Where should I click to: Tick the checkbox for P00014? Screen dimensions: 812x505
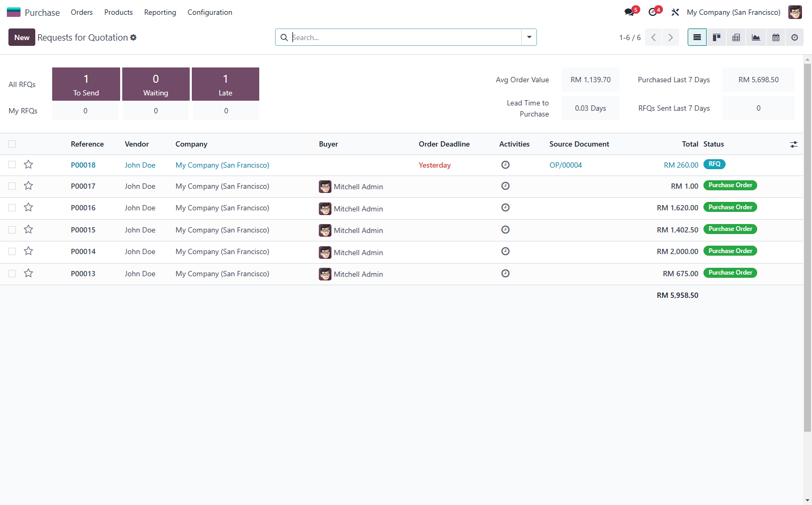pos(12,251)
